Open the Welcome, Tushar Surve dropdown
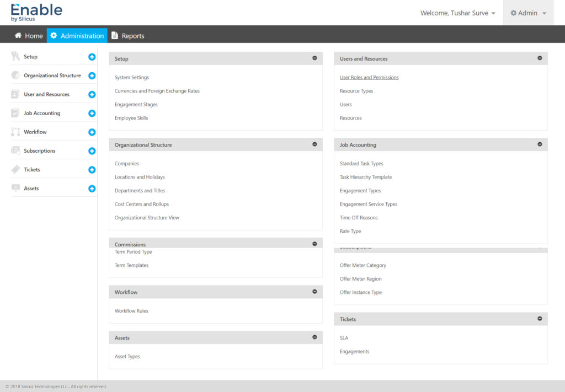 click(457, 13)
